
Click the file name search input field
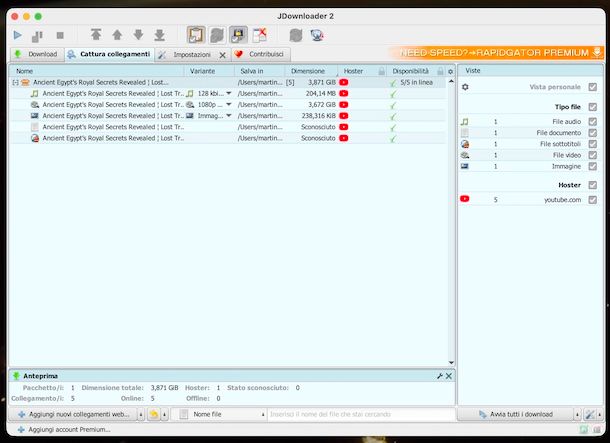360,414
